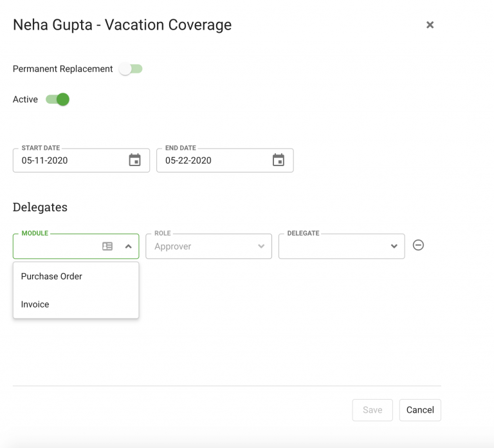Open the End Date calendar picker icon

tap(278, 160)
